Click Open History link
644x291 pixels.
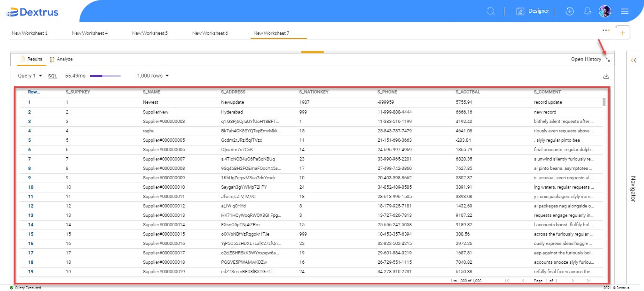click(586, 59)
